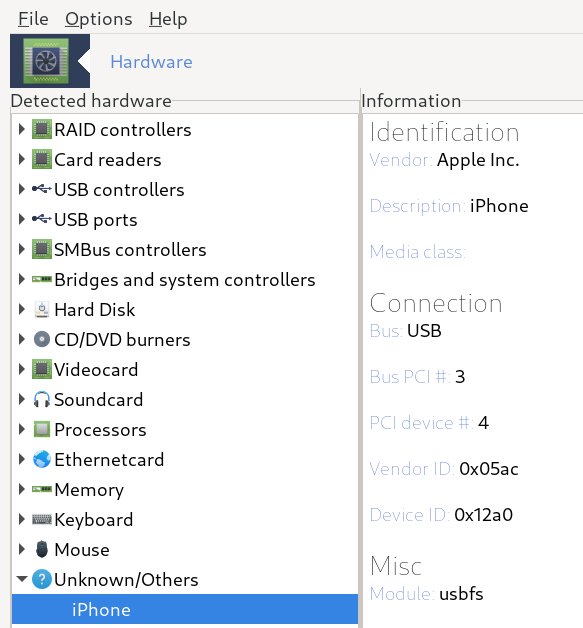Click the CD/DVD burners disc icon

pos(42,339)
